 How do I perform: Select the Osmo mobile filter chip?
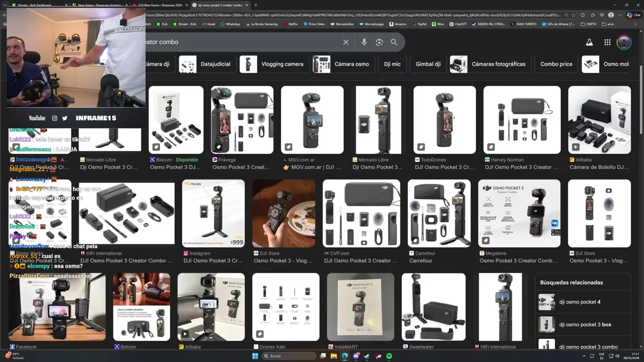pyautogui.click(x=606, y=64)
